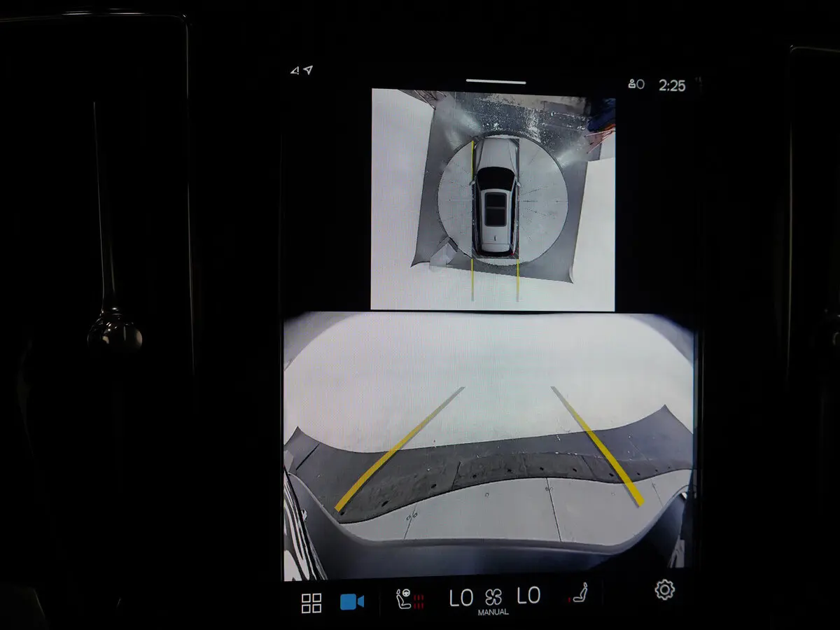
Task: Tap the location arrow status icon
Action: [x=309, y=70]
